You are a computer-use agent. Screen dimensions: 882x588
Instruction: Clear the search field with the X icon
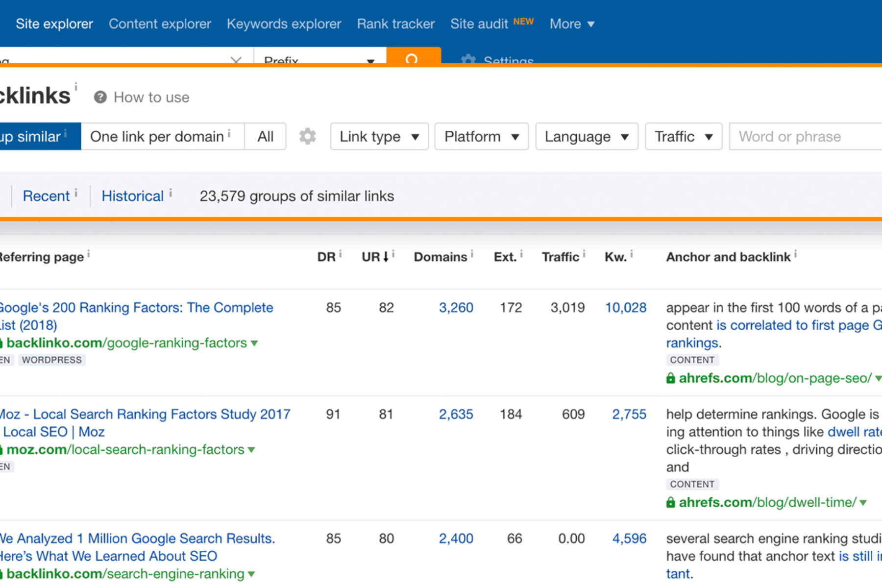(x=236, y=59)
